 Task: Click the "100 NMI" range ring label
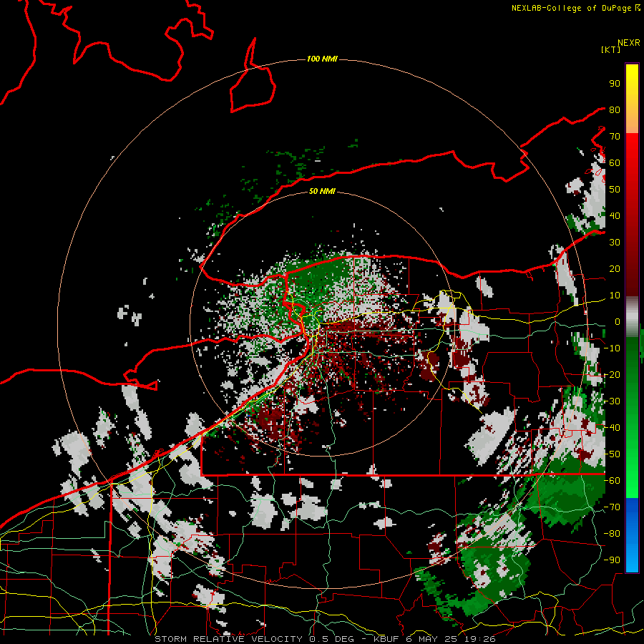coord(322,59)
